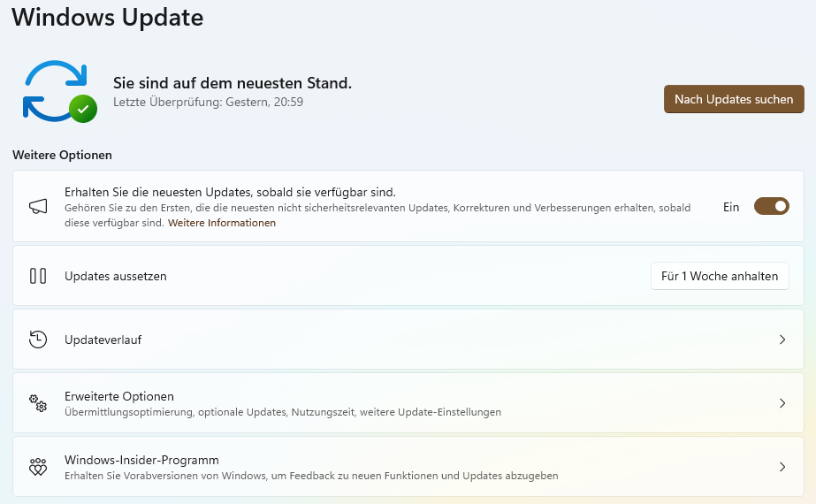Click the 'Ein' label next to the switch
The image size is (816, 504).
(x=731, y=207)
